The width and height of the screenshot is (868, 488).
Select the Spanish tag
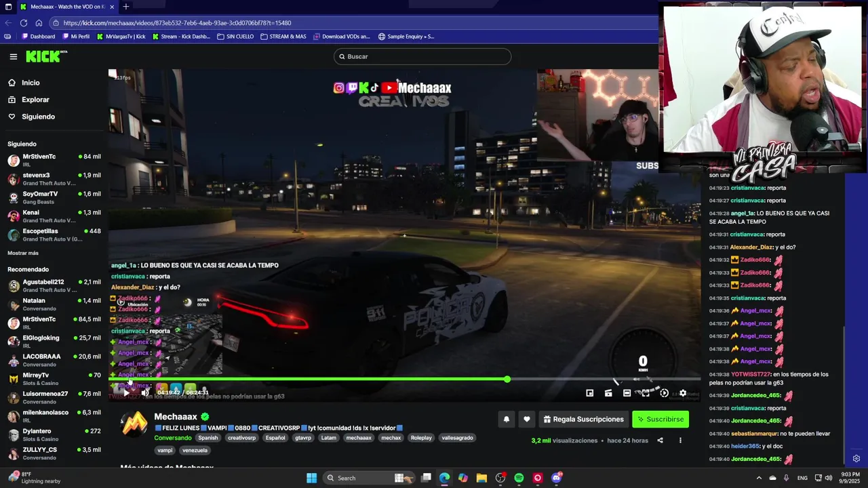coord(208,438)
